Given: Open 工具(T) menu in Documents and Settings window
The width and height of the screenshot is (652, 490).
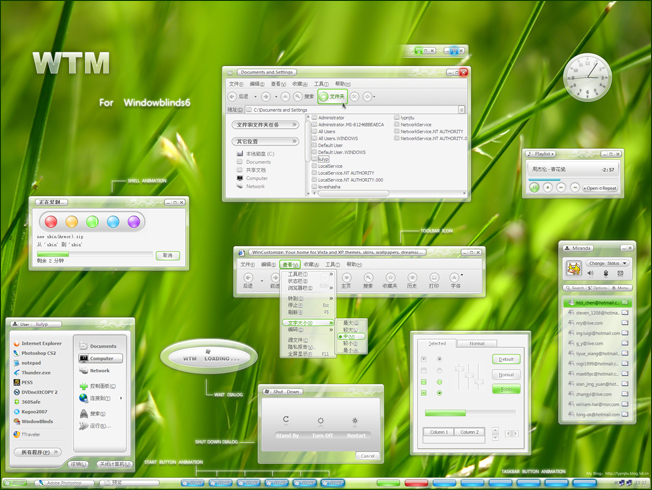Looking at the screenshot, I should [x=321, y=84].
